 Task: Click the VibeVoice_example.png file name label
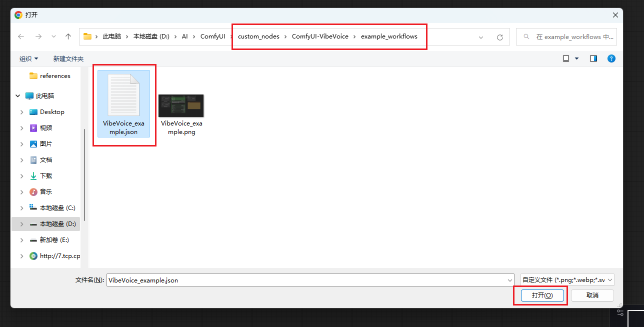pyautogui.click(x=181, y=128)
